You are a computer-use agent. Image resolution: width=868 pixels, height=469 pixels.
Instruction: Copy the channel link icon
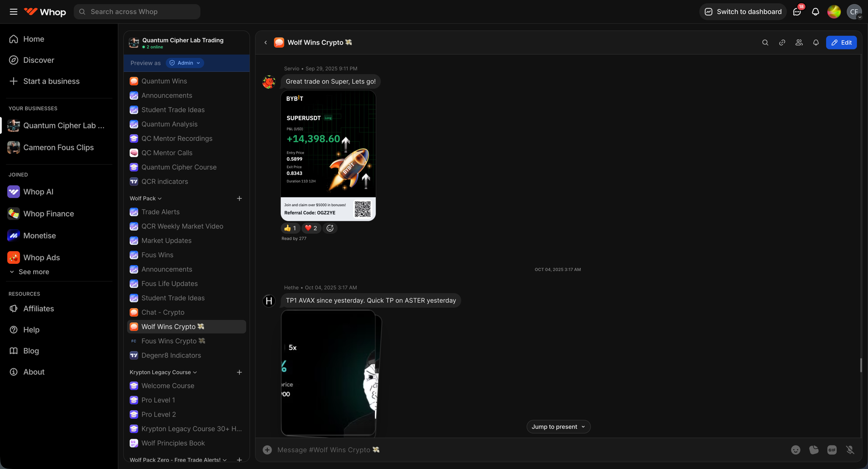(x=782, y=42)
